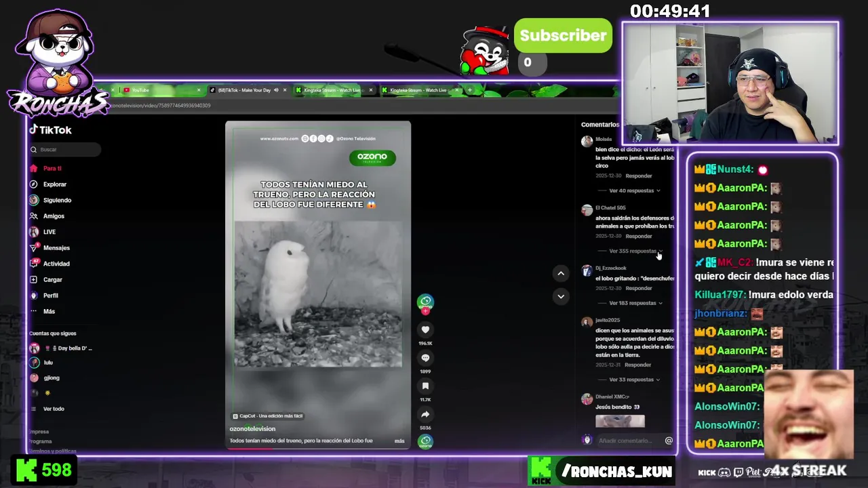Open the Más menu
The image size is (868, 488).
pos(43,311)
